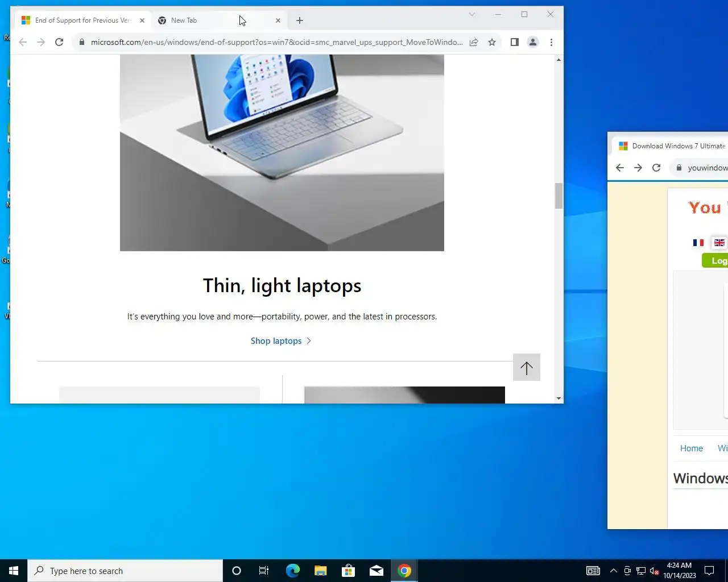Click scrollbar down arrow in Microsoft page
Image resolution: width=728 pixels, height=582 pixels.
(x=559, y=398)
